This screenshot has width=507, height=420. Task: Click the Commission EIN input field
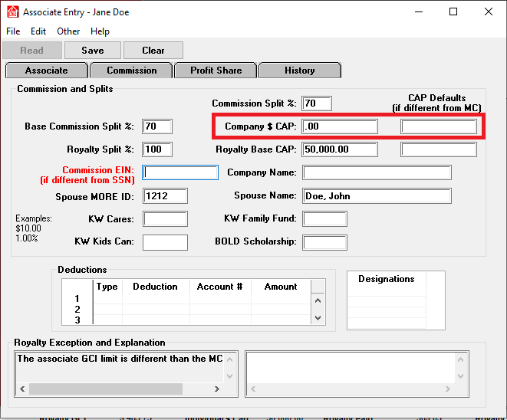(180, 172)
